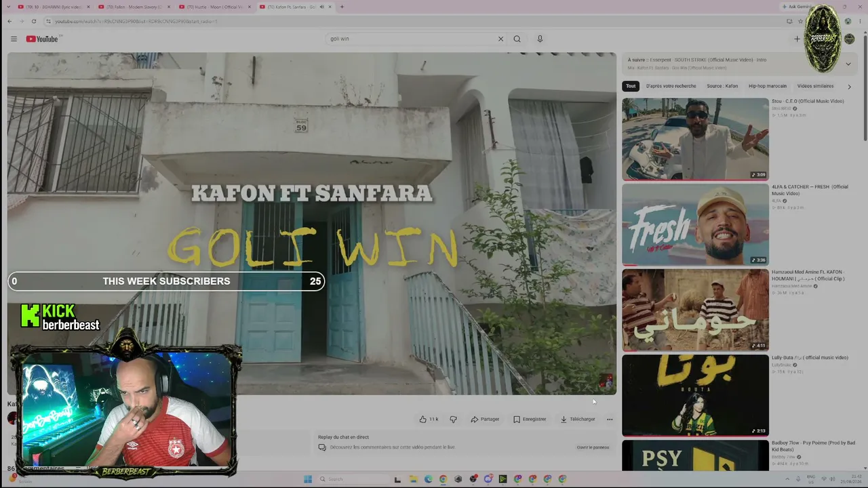
Task: Mute the Kafon tab via speaker icon
Action: tap(321, 7)
